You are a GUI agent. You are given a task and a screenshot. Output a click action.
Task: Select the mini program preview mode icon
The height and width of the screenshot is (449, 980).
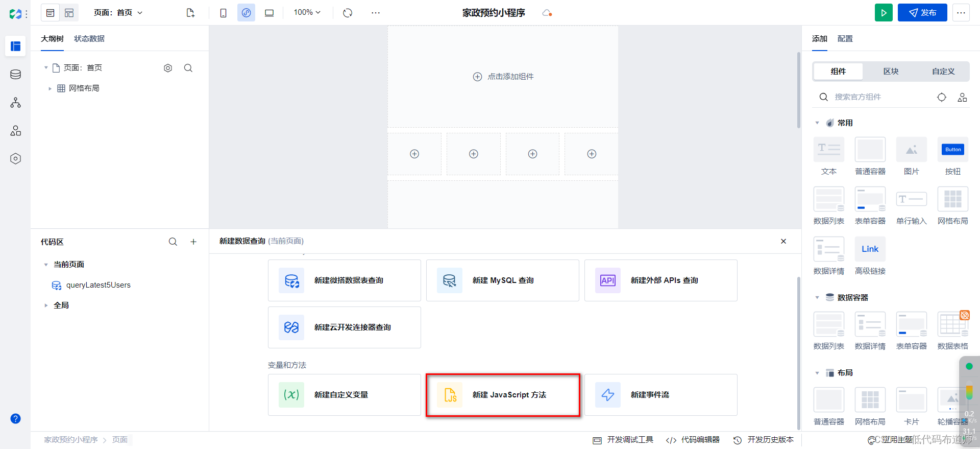(246, 13)
